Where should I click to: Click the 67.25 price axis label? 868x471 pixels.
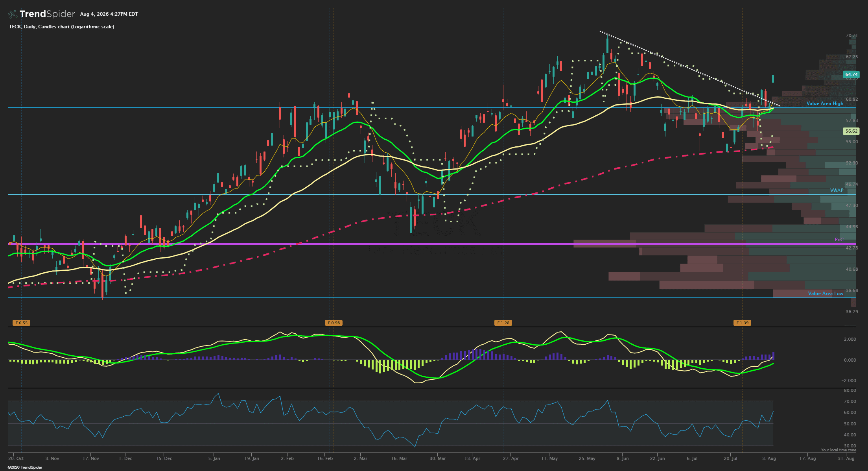(x=852, y=57)
